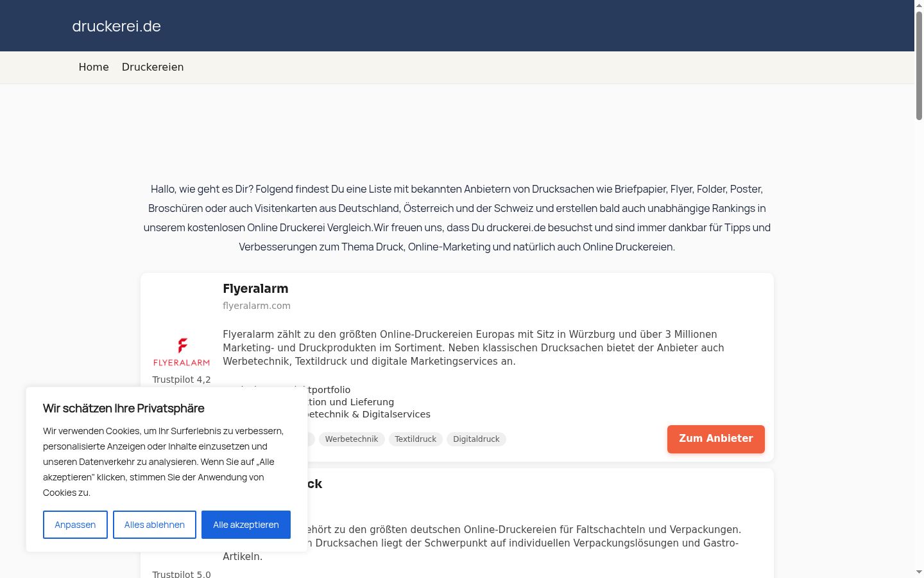Click the page vertical scrollbar thumb
The image size is (924, 578).
919,66
